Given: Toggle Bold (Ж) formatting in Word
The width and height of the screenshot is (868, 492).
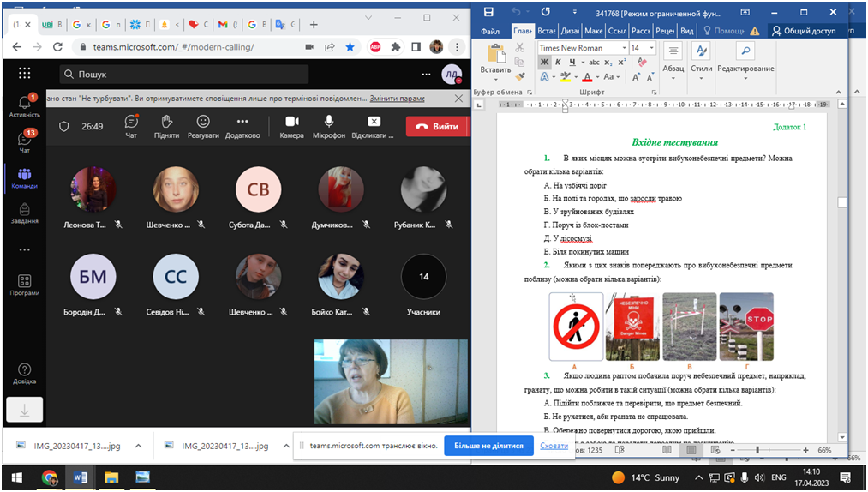Looking at the screenshot, I should click(544, 63).
